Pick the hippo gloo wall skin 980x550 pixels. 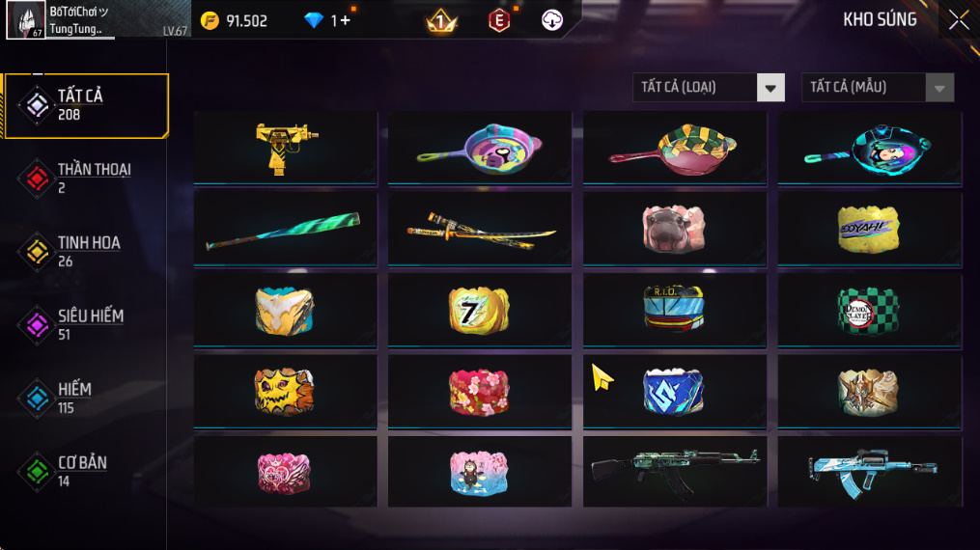pos(674,229)
